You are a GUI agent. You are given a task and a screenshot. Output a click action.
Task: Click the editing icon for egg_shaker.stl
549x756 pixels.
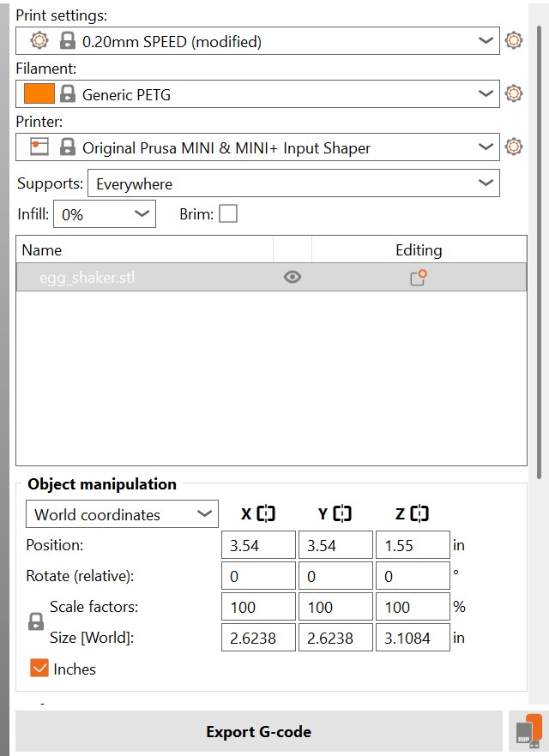tap(419, 277)
